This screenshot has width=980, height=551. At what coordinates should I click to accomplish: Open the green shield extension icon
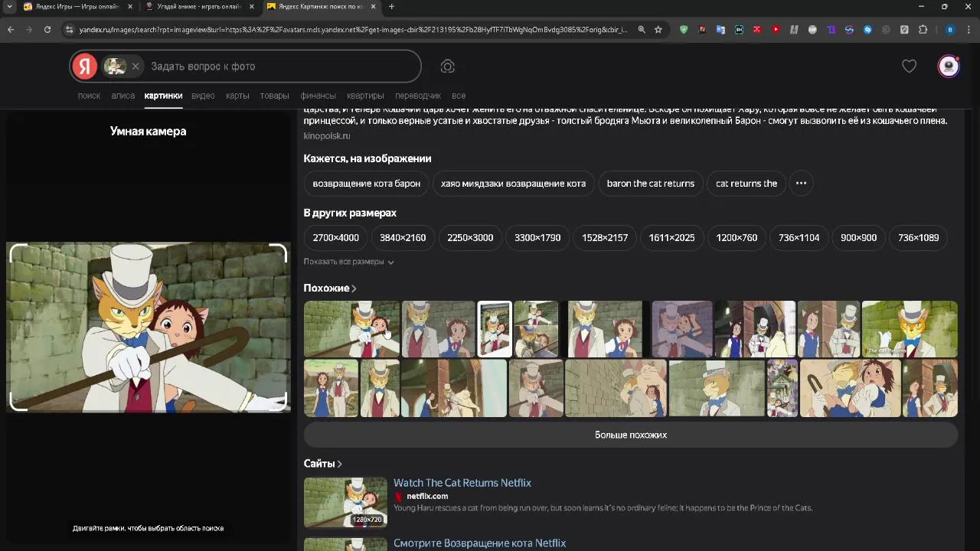tap(684, 30)
